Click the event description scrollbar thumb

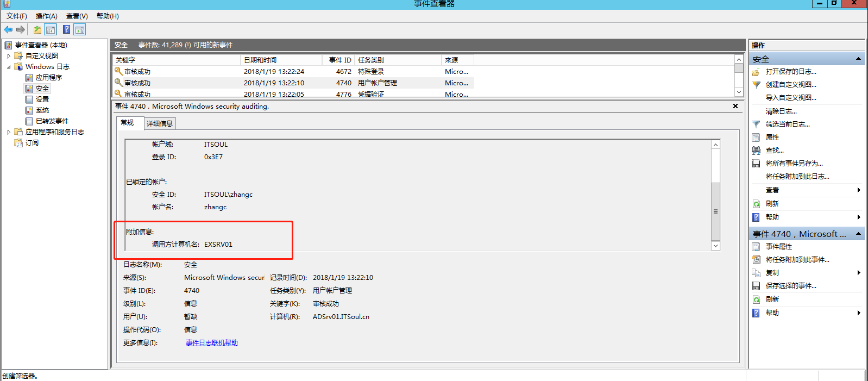click(x=715, y=211)
